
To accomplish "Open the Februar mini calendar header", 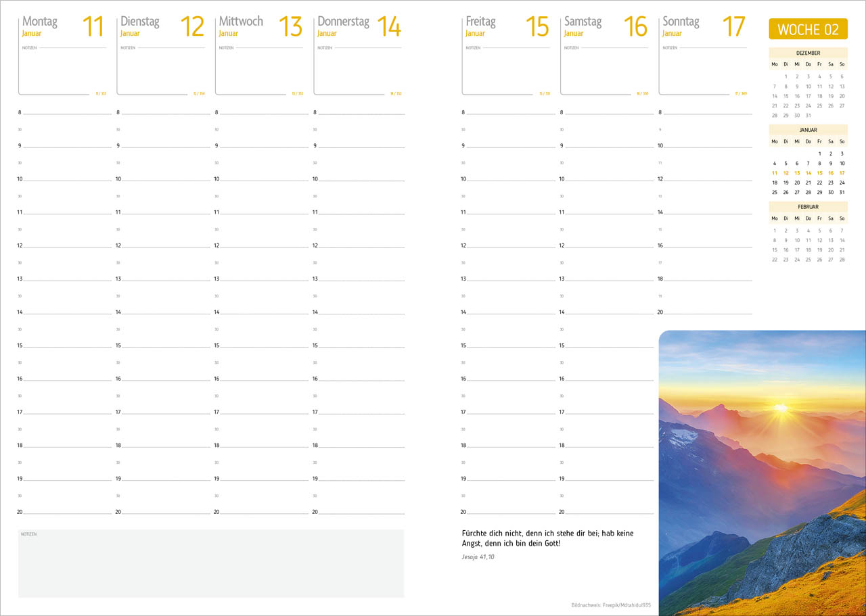I will tap(808, 207).
